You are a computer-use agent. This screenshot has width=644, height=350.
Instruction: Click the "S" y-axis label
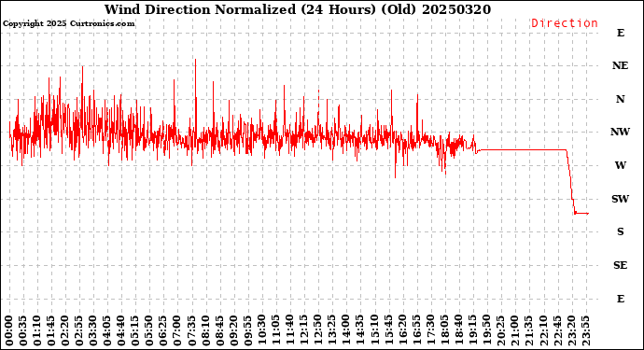point(620,231)
